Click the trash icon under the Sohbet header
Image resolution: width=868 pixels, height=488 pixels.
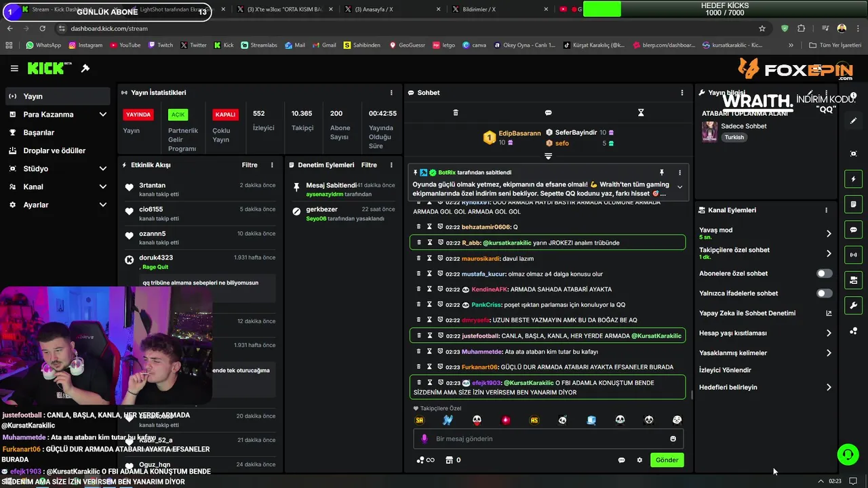click(456, 113)
